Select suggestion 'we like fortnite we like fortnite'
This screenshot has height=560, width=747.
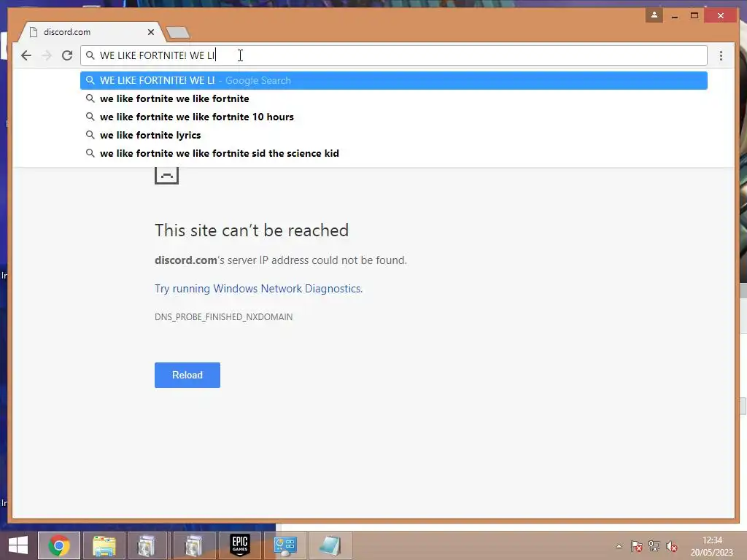(393, 98)
